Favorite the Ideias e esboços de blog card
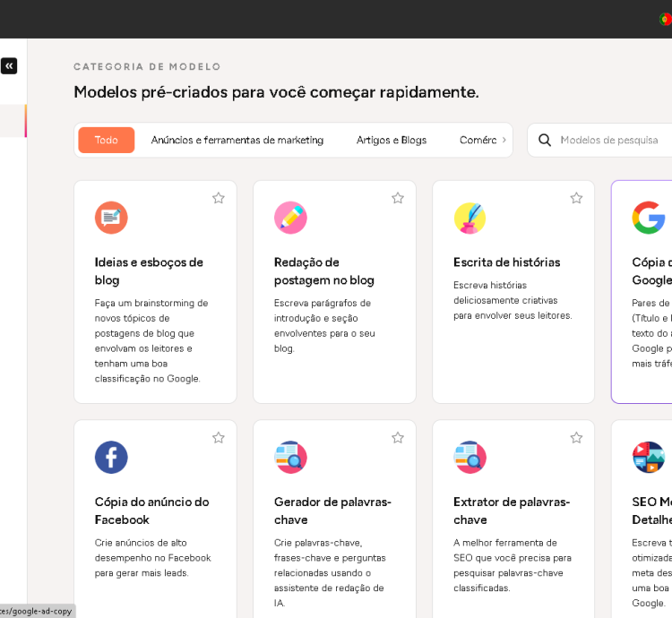This screenshot has width=672, height=618. tap(219, 198)
